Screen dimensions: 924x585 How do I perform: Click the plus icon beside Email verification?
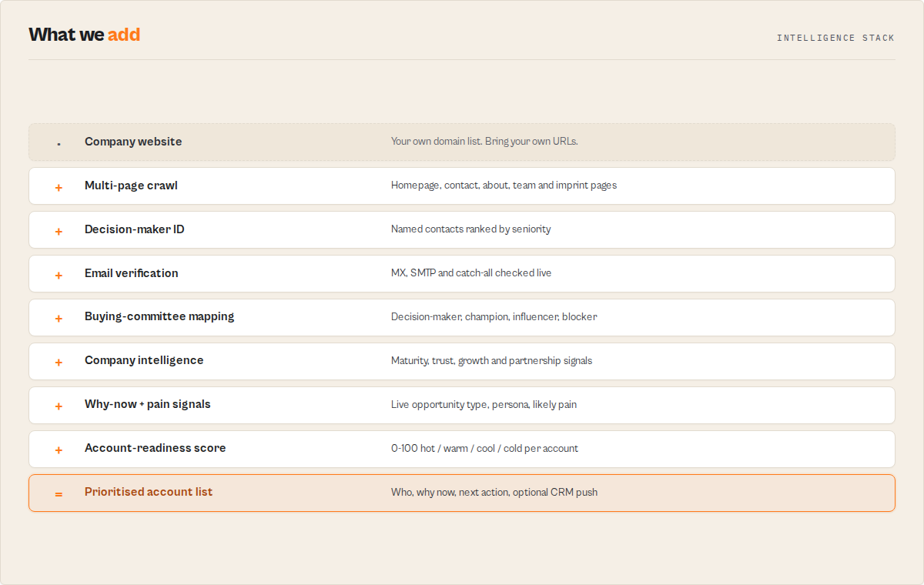pyautogui.click(x=59, y=276)
